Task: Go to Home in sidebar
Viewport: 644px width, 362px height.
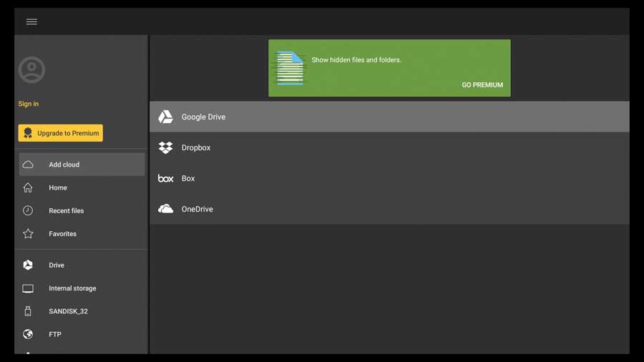Action: click(58, 187)
